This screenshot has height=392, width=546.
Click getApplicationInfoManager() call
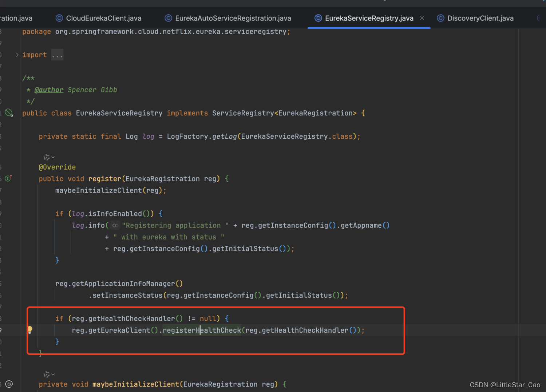(127, 284)
